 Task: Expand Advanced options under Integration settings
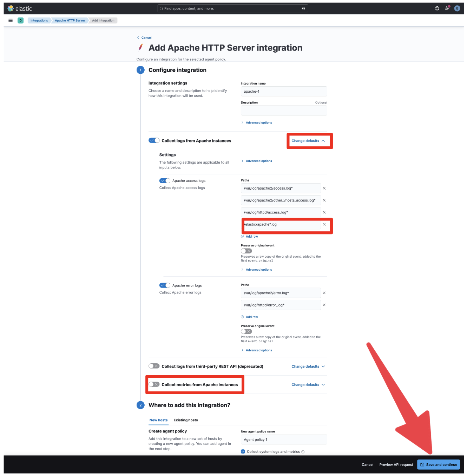(x=257, y=123)
